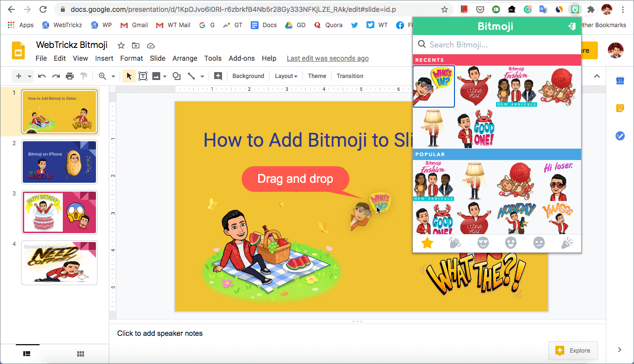Open the File menu
Viewport: 634px width, 364px height.
[42, 58]
